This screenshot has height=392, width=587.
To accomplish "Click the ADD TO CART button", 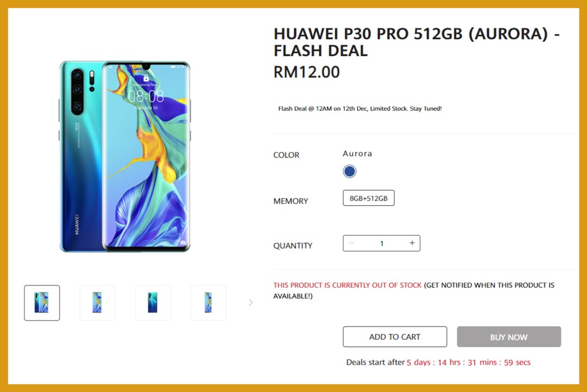I will [x=394, y=336].
